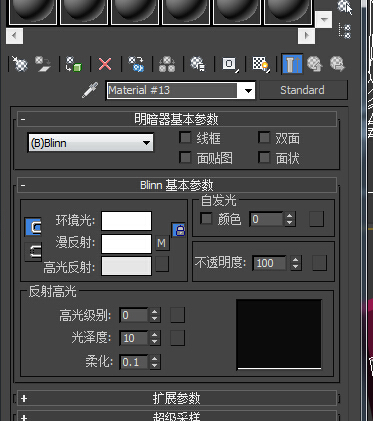Click the 自发光 map slot button
This screenshot has height=421, width=373.
pyautogui.click(x=316, y=219)
